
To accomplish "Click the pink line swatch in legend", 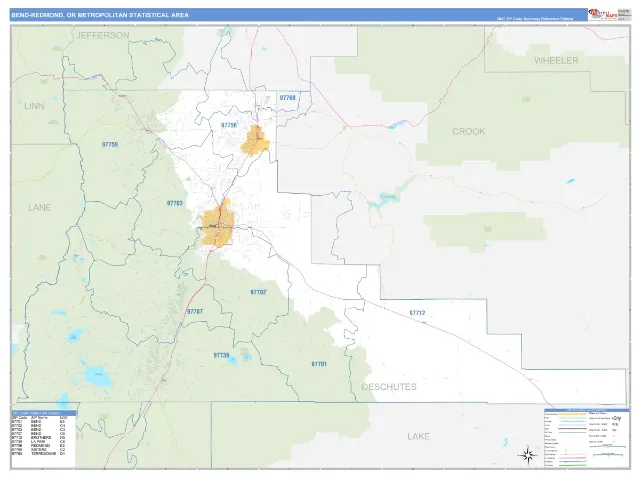I will (572, 458).
